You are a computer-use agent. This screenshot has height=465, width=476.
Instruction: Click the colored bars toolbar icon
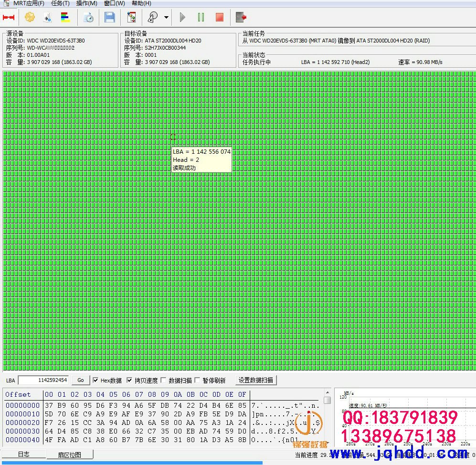(65, 18)
